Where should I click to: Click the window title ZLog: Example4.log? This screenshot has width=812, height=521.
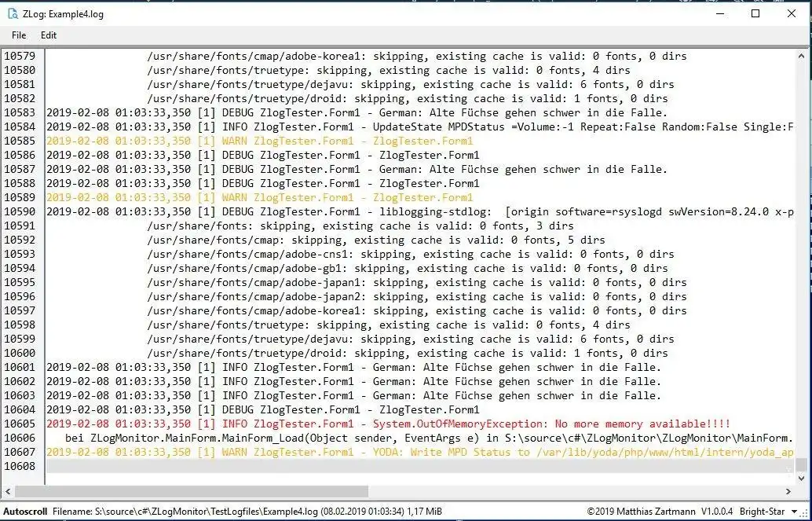pos(63,14)
